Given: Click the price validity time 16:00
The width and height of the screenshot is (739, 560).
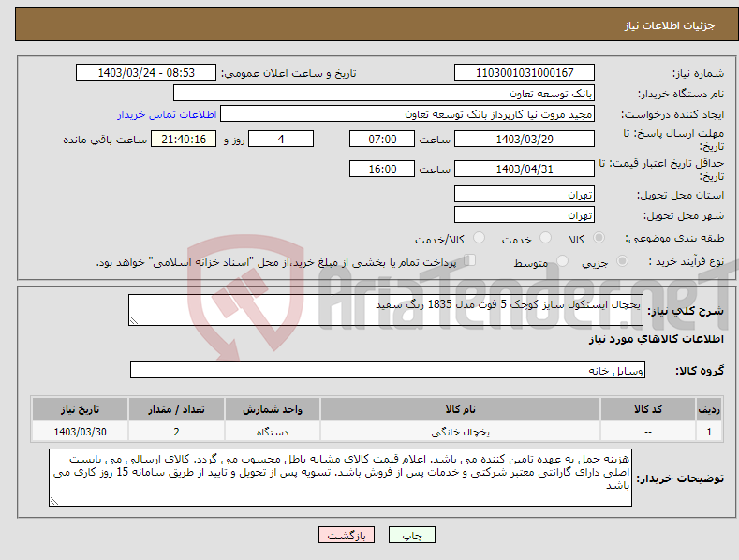Looking at the screenshot, I should (x=382, y=169).
